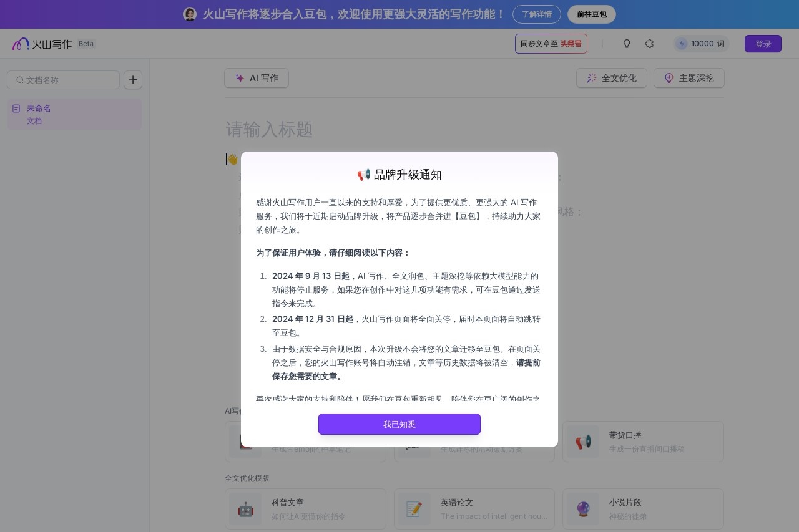Click 前往豆包 in the top banner
This screenshot has width=799, height=532.
[591, 14]
